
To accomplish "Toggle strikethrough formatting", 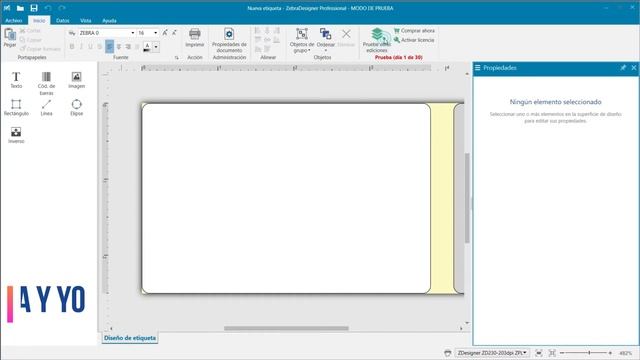I will click(x=100, y=47).
